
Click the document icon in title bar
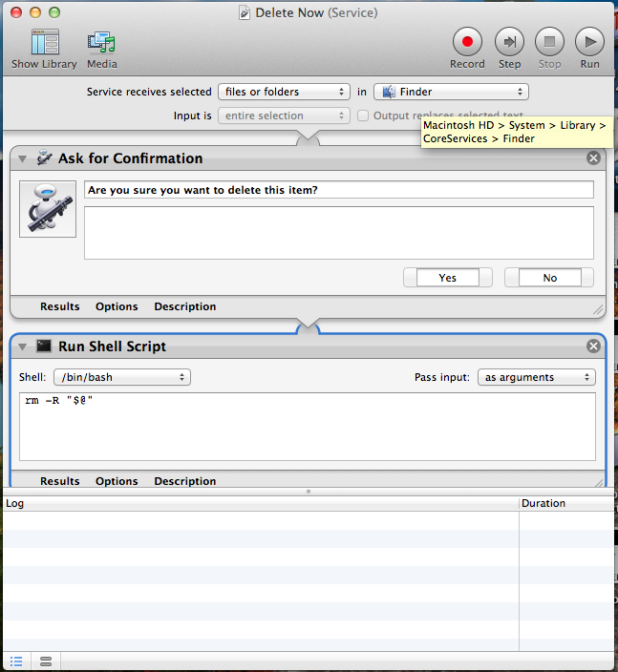click(245, 12)
